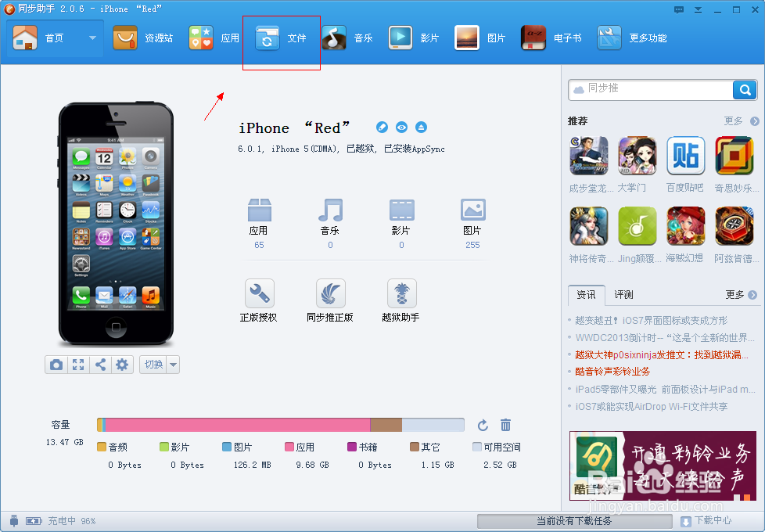765x532 pixels.
Task: Click the 书籍 purple legend swatch
Action: point(352,447)
